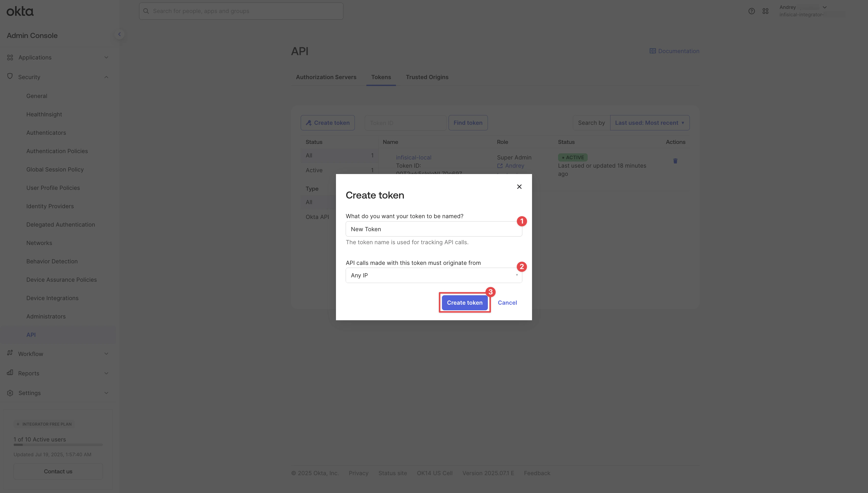Focus the Token ID search field
The image size is (868, 493).
[405, 123]
